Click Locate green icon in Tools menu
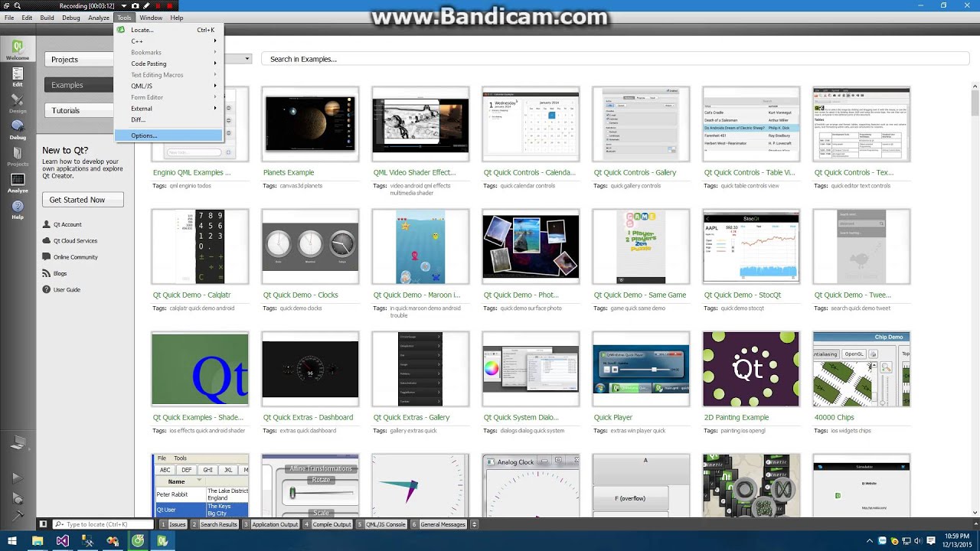This screenshot has height=551, width=980. pos(121,30)
